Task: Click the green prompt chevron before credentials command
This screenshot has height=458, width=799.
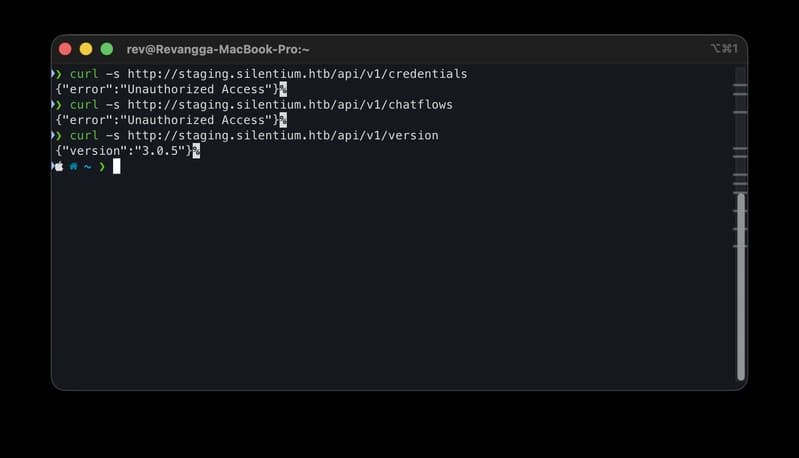Action: pyautogui.click(x=58, y=74)
